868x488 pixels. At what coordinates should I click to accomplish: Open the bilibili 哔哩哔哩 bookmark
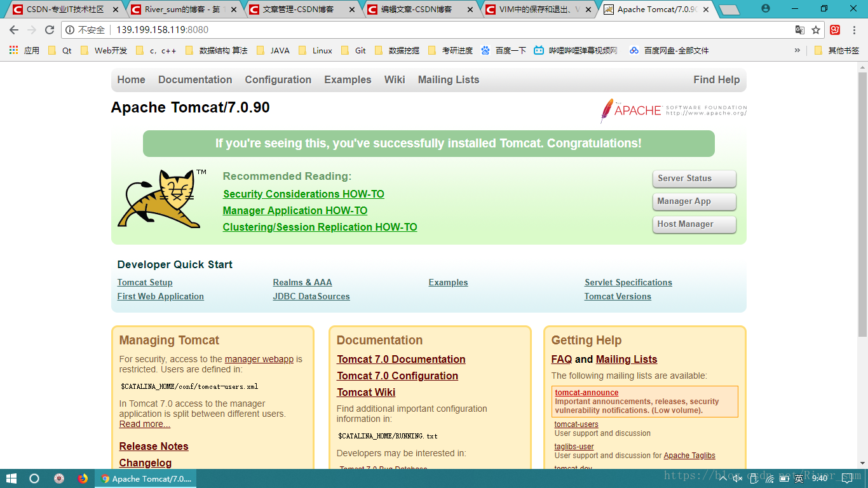pyautogui.click(x=576, y=50)
